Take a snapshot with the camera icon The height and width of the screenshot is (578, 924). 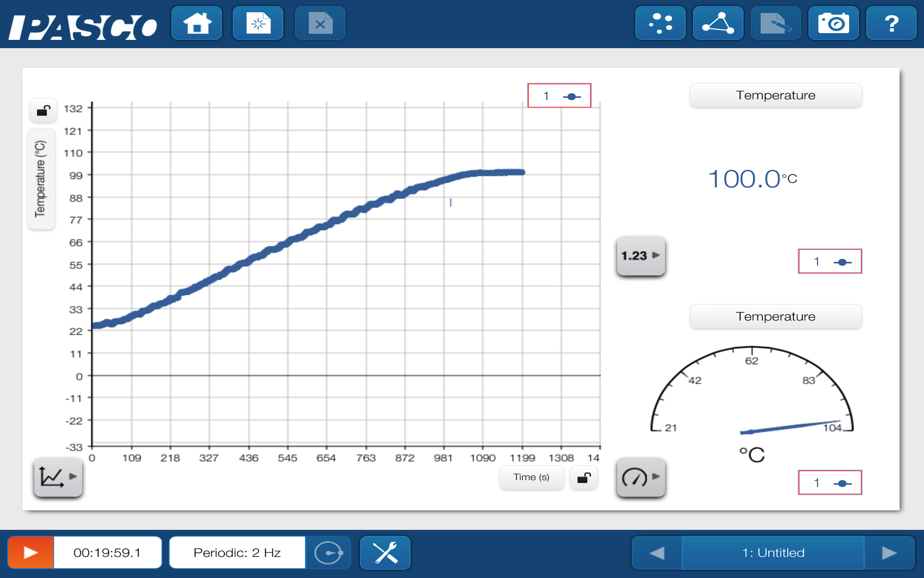click(834, 23)
